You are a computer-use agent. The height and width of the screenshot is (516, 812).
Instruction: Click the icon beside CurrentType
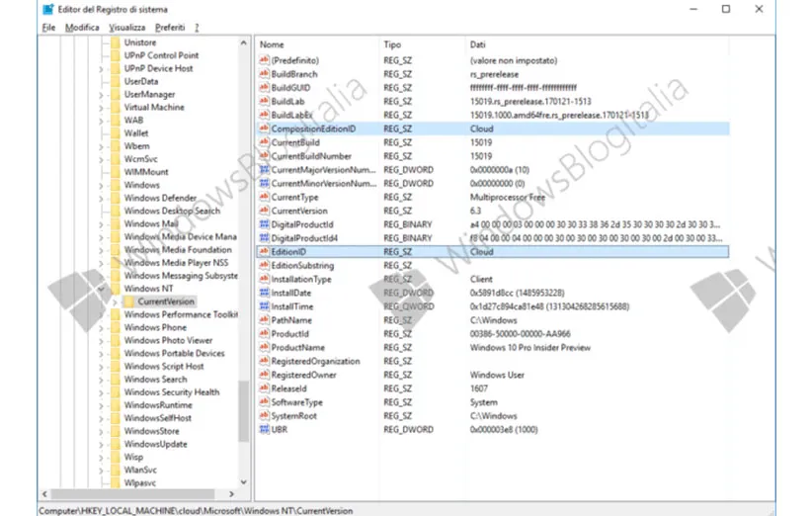click(x=264, y=197)
